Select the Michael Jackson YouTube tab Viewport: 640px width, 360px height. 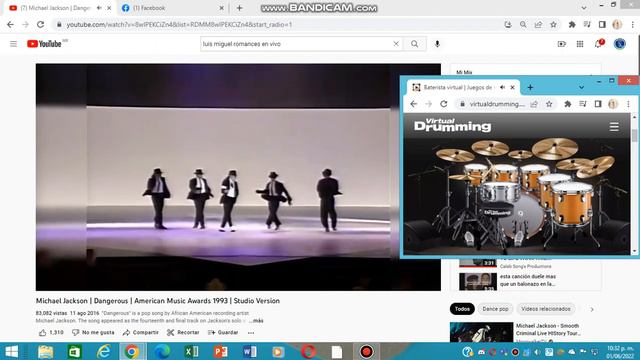[x=55, y=8]
